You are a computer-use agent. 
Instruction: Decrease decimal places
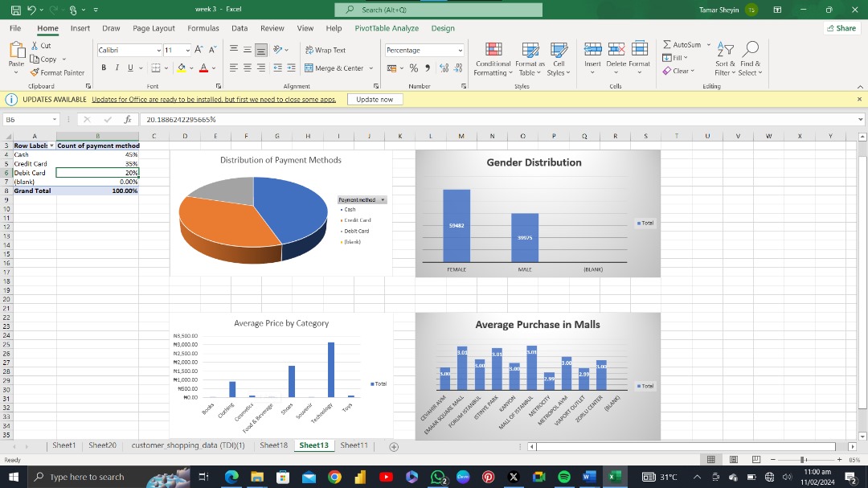458,68
